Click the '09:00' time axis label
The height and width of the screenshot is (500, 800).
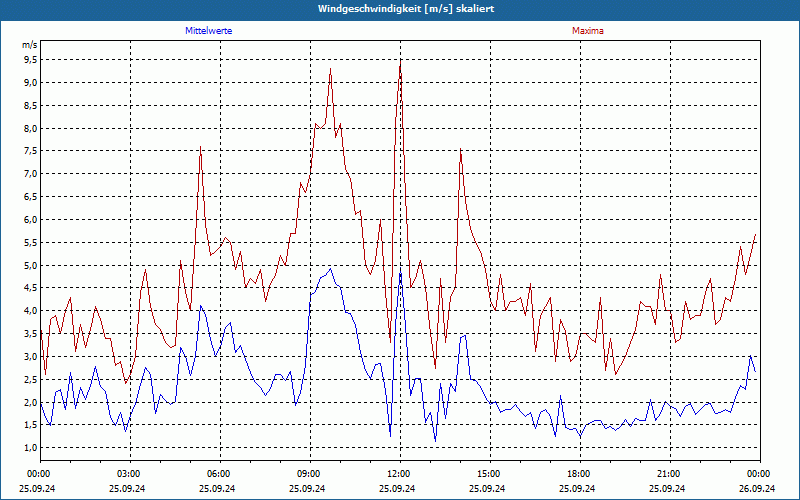point(307,474)
